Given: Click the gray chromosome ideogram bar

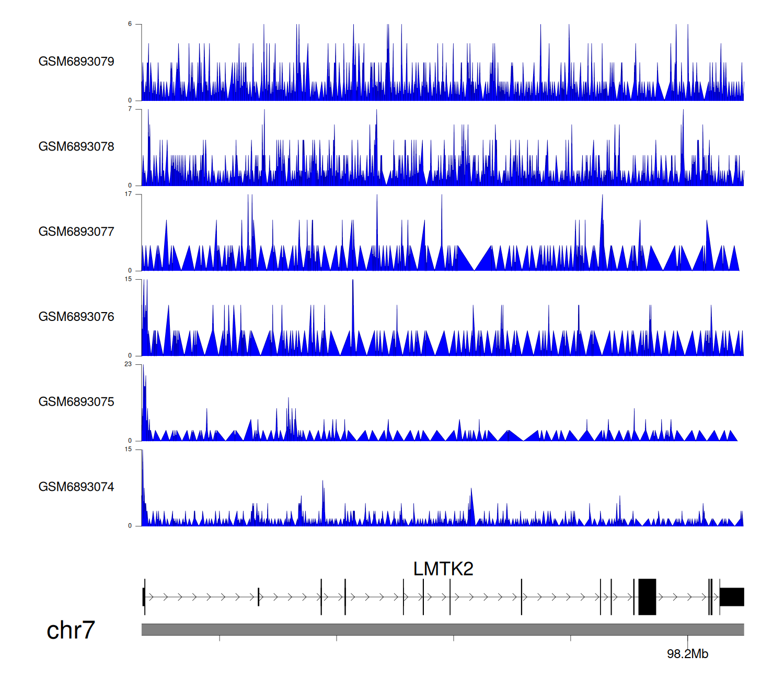Looking at the screenshot, I should [x=442, y=629].
